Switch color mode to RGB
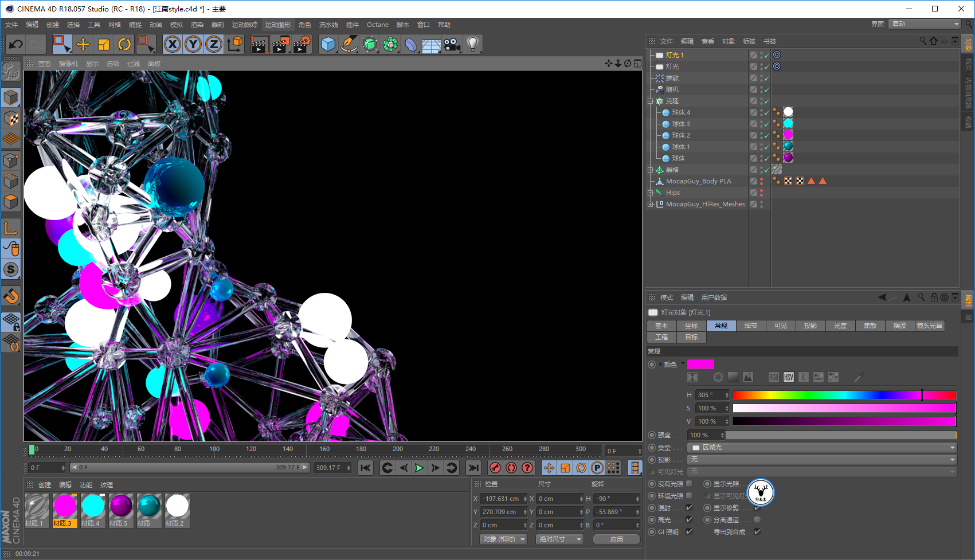Screen dimensions: 975x560 click(774, 377)
